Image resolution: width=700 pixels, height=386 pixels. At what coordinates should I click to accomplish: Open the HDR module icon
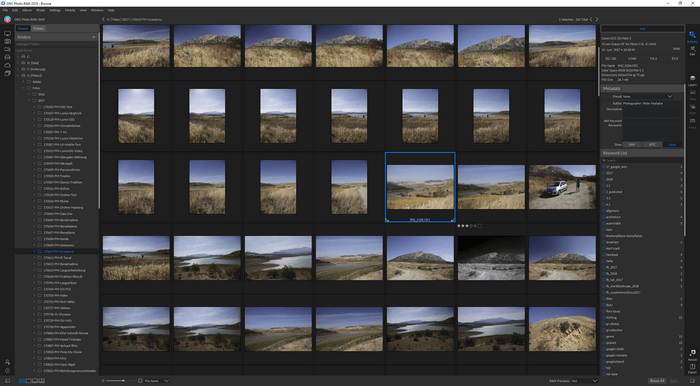pyautogui.click(x=692, y=108)
